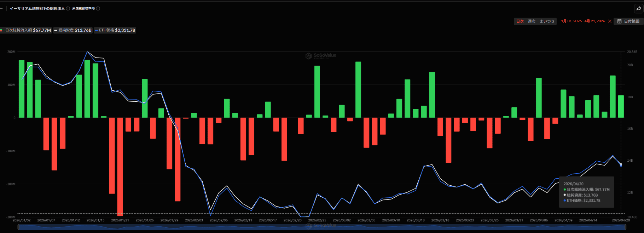
Task: Click the left handle of the range slider
Action: point(18,227)
